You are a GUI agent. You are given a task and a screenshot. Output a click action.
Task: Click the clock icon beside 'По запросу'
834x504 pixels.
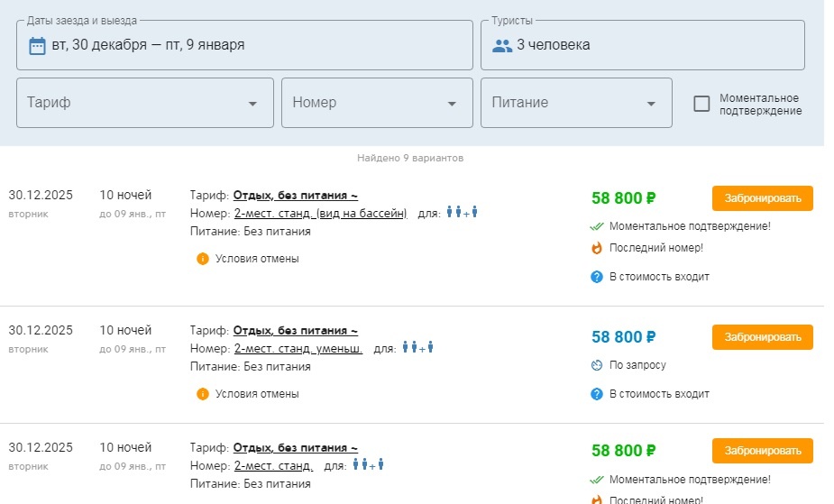[596, 365]
